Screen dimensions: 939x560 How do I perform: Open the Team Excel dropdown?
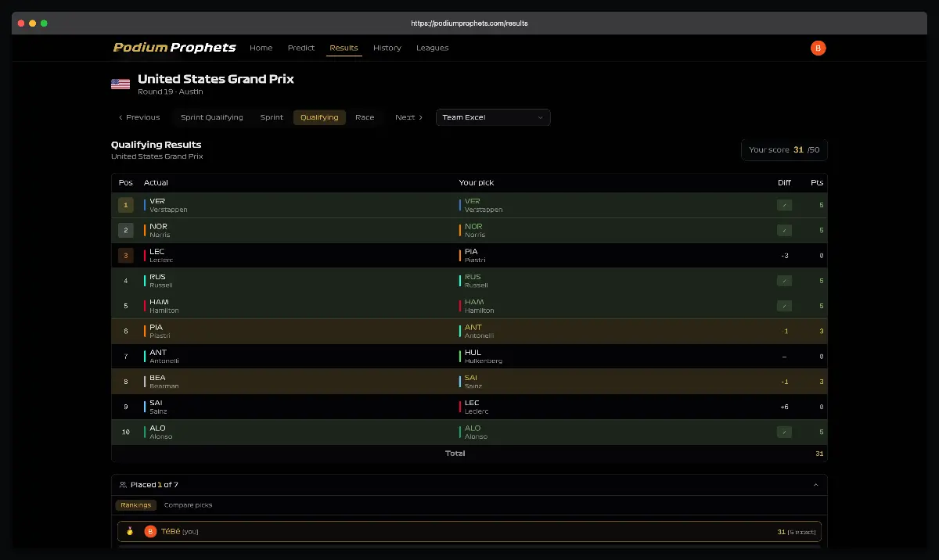(x=492, y=117)
